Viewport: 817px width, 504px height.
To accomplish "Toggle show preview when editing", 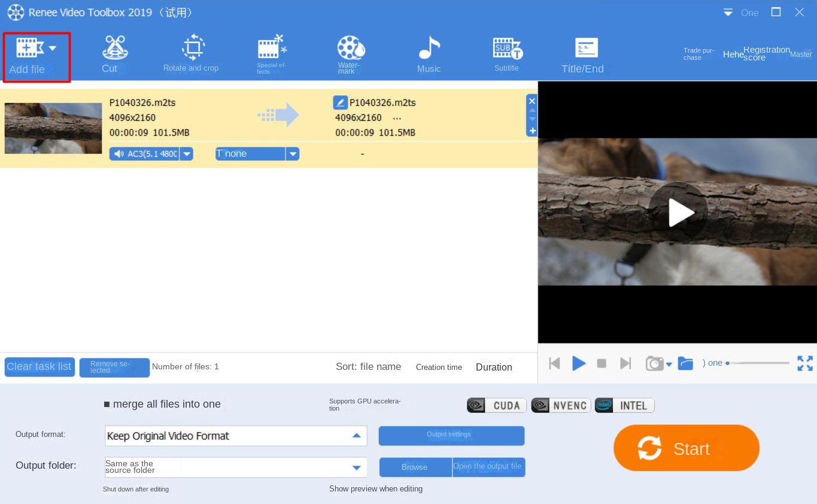I will point(376,489).
